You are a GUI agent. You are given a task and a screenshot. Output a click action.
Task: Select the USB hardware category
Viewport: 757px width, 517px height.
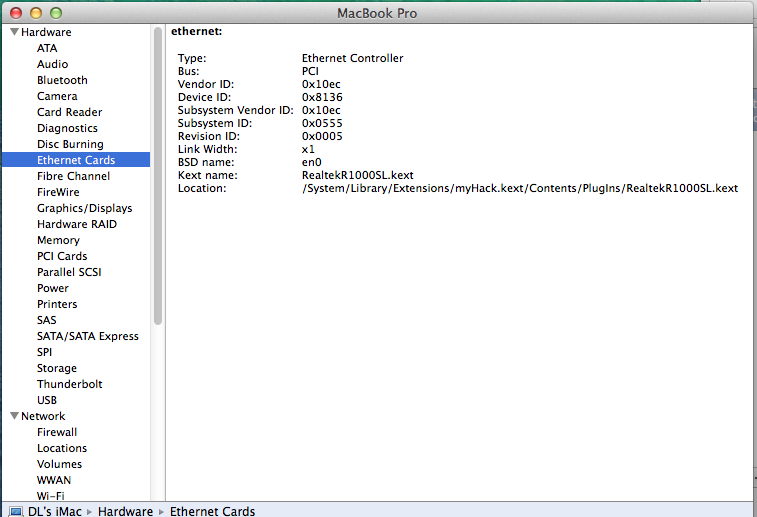(x=47, y=400)
